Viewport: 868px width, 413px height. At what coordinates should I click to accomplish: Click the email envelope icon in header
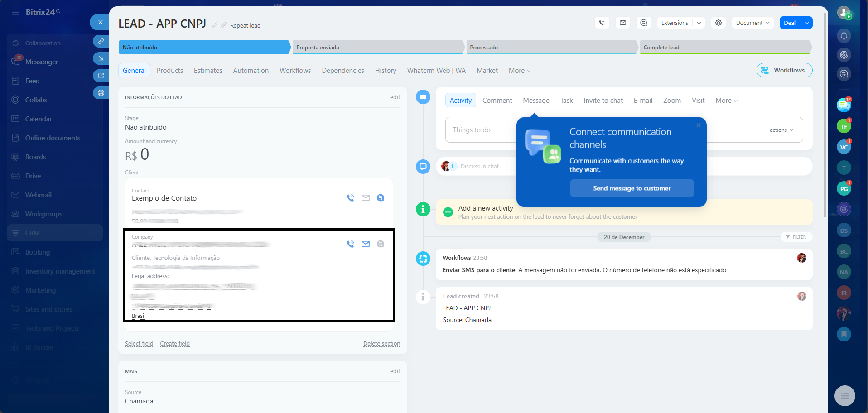(x=623, y=23)
